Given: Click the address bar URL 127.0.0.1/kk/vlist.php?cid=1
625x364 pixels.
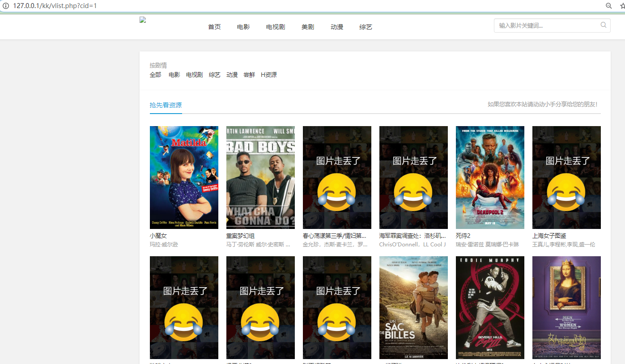Looking at the screenshot, I should 55,6.
